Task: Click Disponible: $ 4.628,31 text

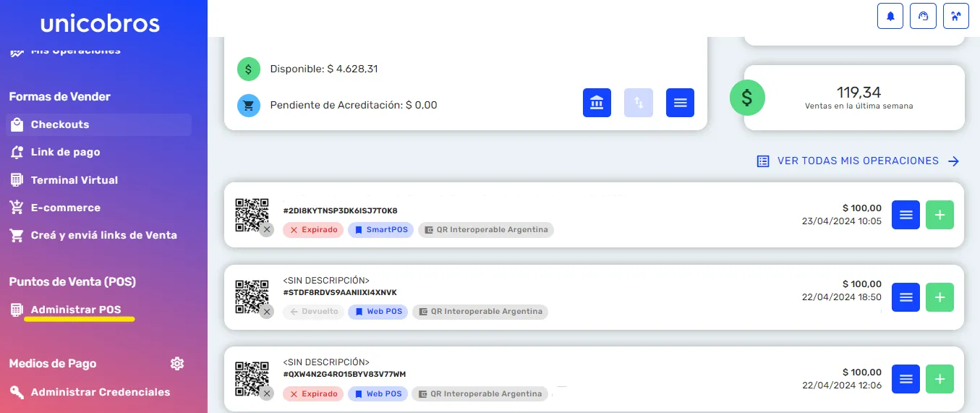Action: (324, 69)
